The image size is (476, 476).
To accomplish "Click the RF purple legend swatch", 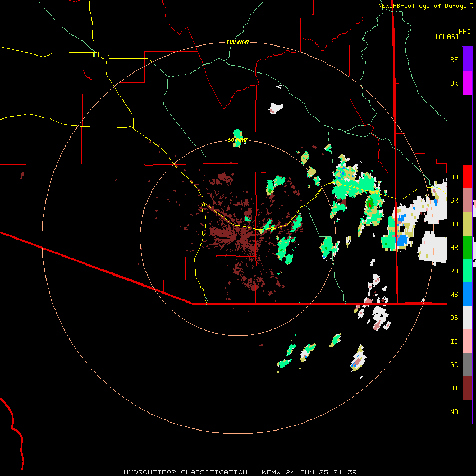I will click(x=467, y=59).
